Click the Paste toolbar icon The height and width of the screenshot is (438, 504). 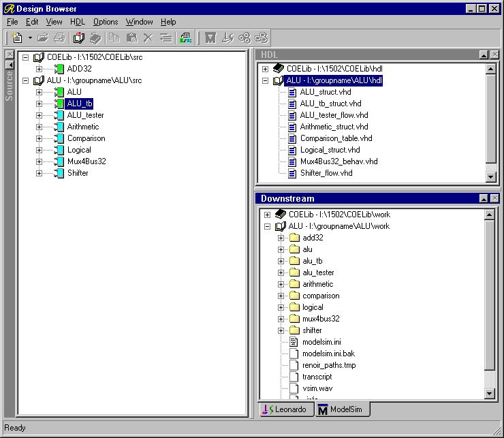tap(131, 38)
